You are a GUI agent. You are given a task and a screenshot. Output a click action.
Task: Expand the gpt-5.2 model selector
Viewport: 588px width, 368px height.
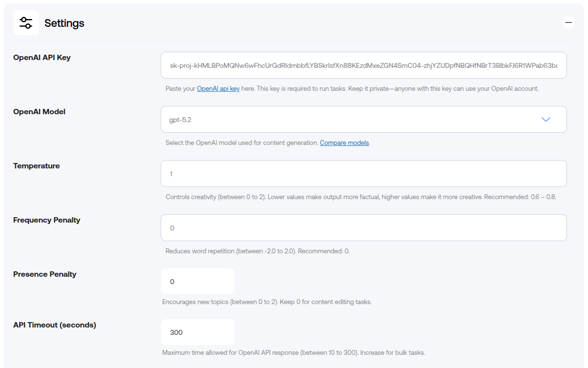(x=363, y=119)
